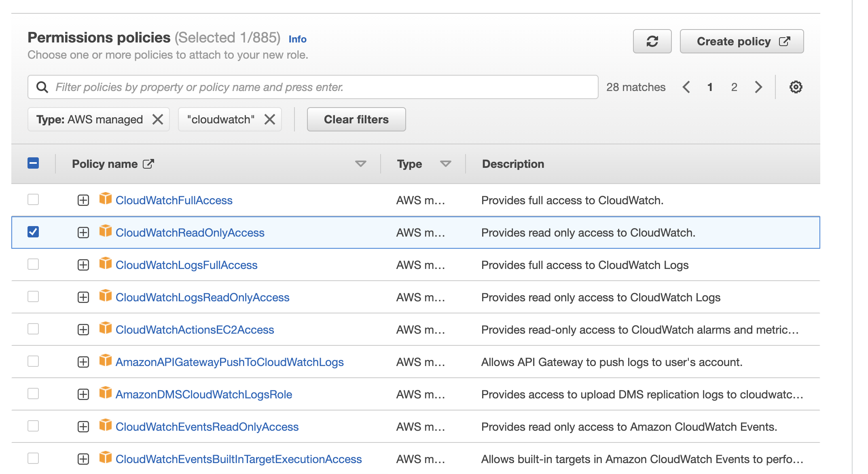Open the Policy name column sort dropdown
868x474 pixels.
click(x=360, y=164)
